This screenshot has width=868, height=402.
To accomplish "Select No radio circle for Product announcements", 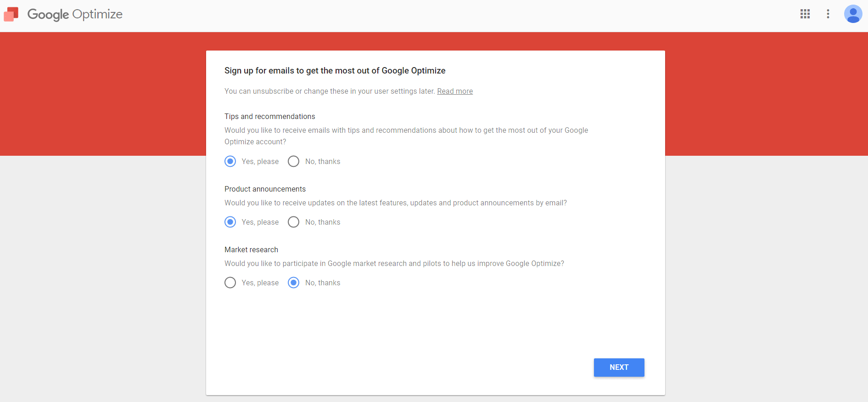I will (293, 222).
